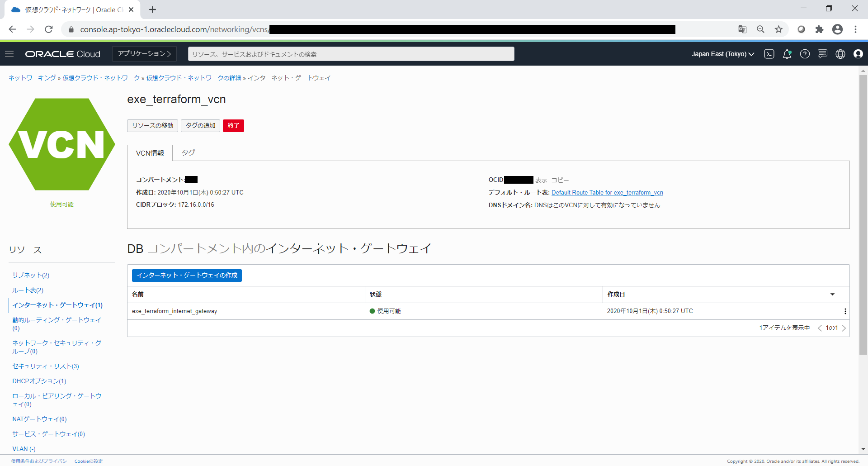Open the Oracle Cloud profile avatar menu
Image resolution: width=868 pixels, height=466 pixels.
pyautogui.click(x=858, y=54)
